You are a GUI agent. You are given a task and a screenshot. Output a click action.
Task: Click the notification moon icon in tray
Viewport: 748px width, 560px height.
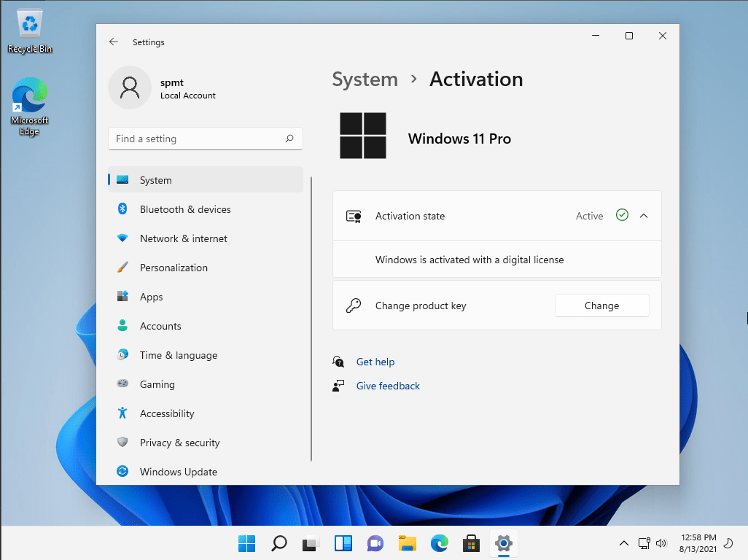(x=728, y=542)
